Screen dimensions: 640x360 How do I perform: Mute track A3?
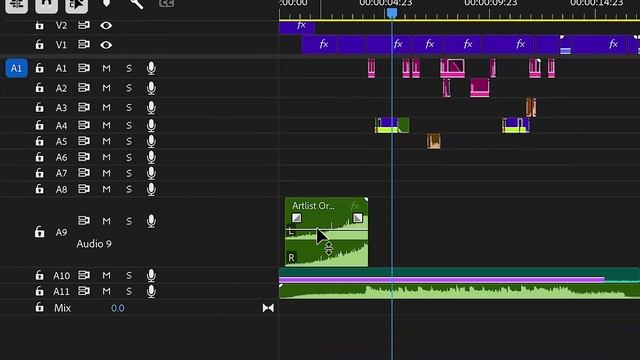tap(106, 107)
